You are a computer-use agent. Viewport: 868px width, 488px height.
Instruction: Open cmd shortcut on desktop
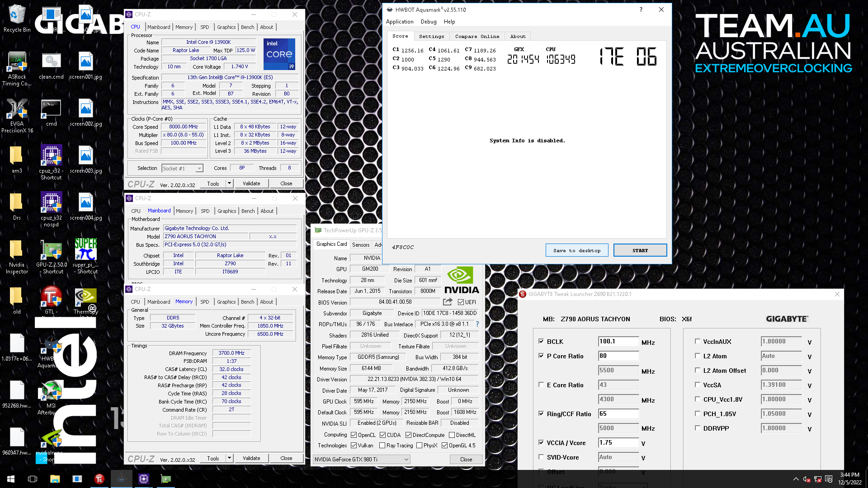pyautogui.click(x=51, y=113)
